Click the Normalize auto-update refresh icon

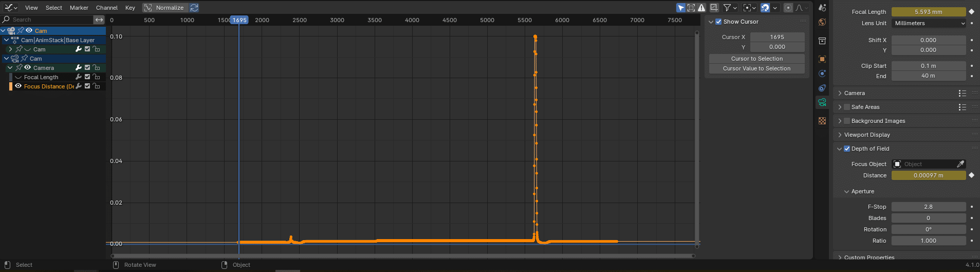coord(194,8)
